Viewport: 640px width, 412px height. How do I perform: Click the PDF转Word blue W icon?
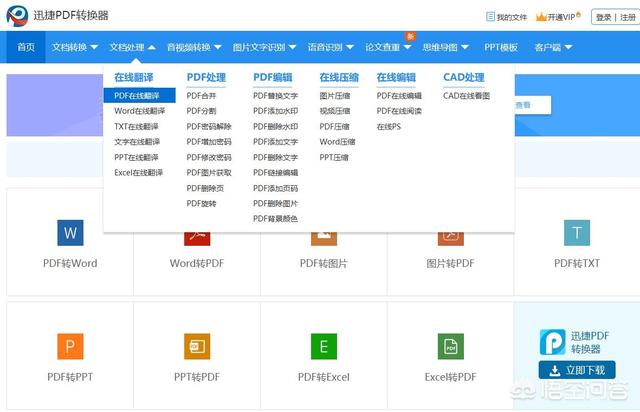70,233
